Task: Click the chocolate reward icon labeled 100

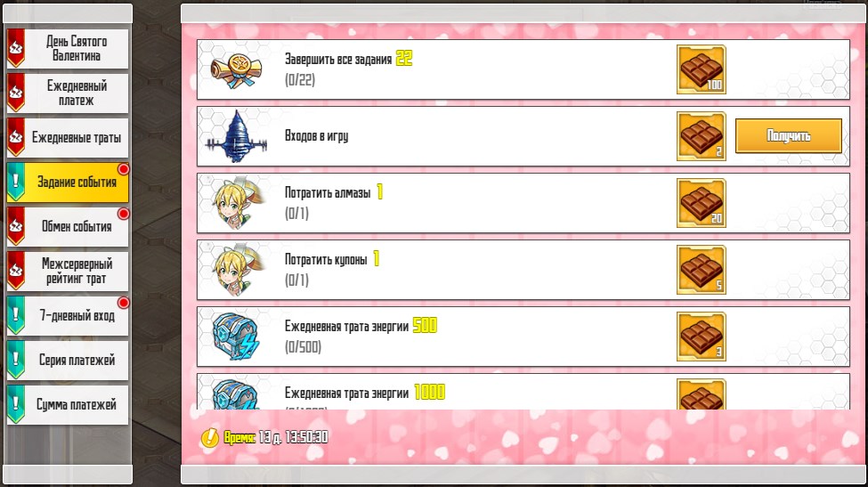Action: (x=701, y=69)
